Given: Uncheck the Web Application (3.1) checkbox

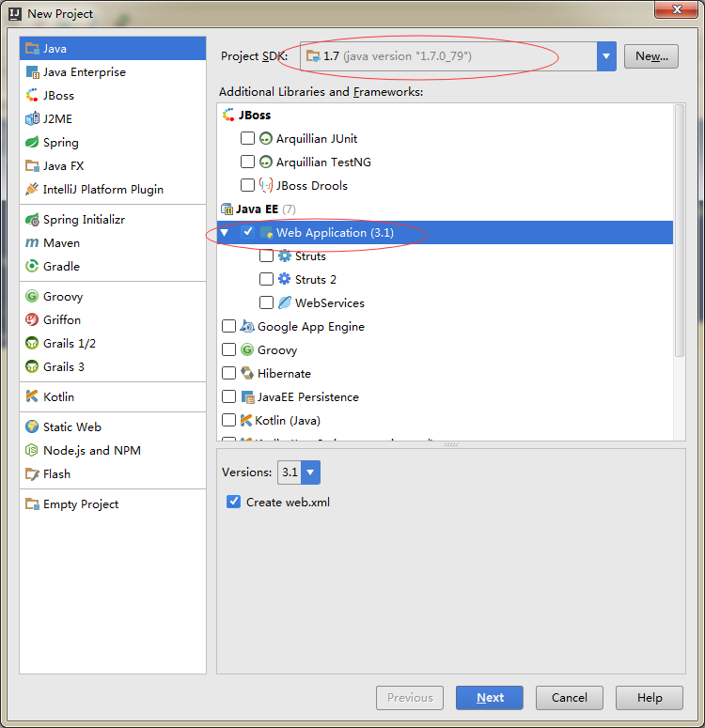Looking at the screenshot, I should coord(248,232).
